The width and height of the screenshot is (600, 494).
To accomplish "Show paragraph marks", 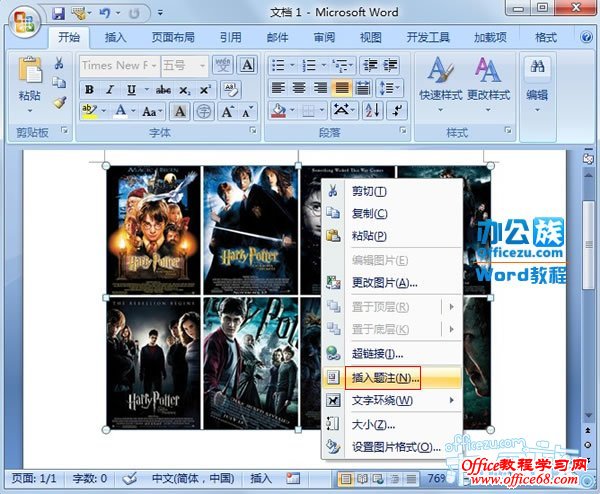I will tap(397, 111).
